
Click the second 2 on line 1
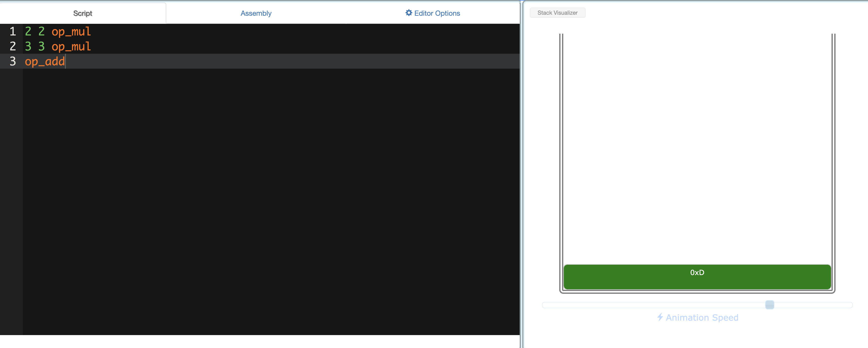point(41,31)
